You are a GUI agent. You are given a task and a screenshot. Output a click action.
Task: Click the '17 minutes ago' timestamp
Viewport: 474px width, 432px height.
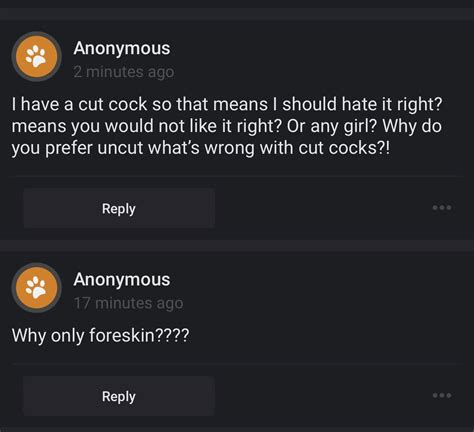tap(128, 303)
